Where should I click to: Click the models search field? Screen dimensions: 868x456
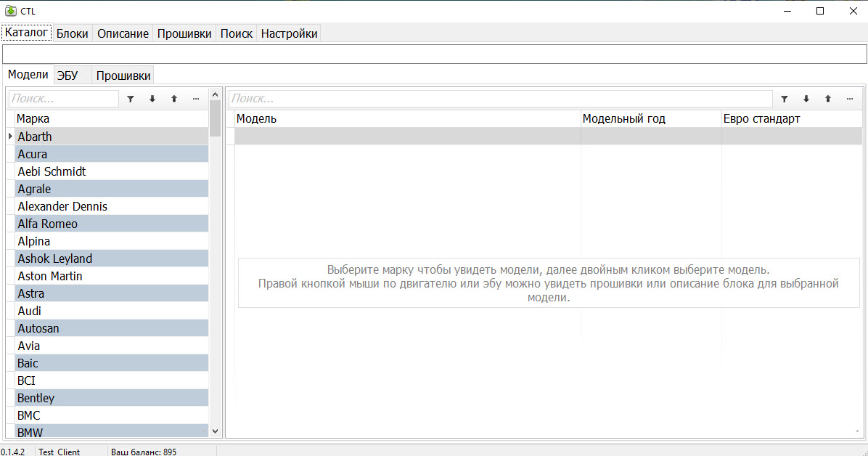click(x=500, y=99)
